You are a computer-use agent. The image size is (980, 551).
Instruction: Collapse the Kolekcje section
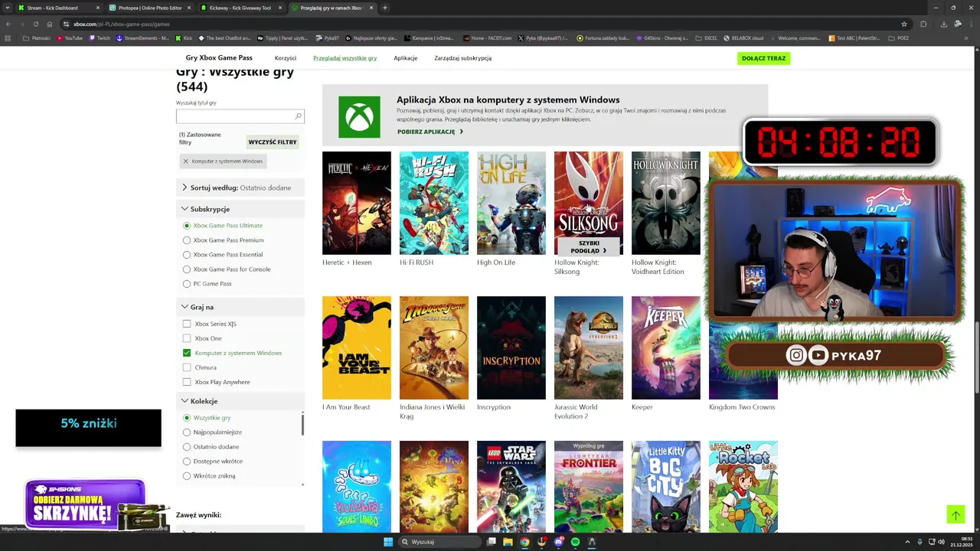point(240,401)
